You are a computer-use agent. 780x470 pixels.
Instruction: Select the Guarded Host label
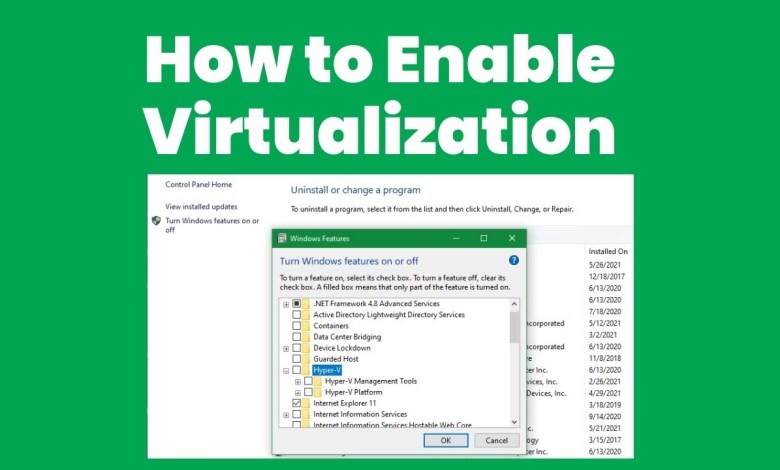(336, 359)
